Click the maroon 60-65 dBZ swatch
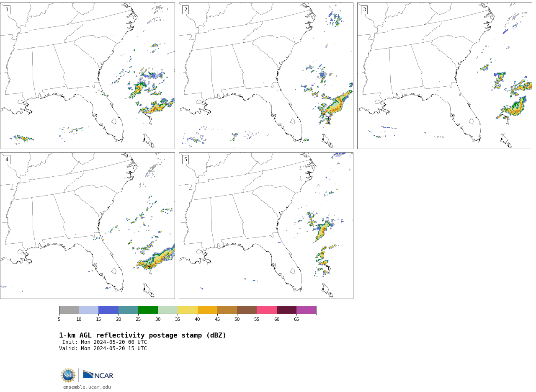Image resolution: width=536 pixels, height=392 pixels. (x=286, y=310)
